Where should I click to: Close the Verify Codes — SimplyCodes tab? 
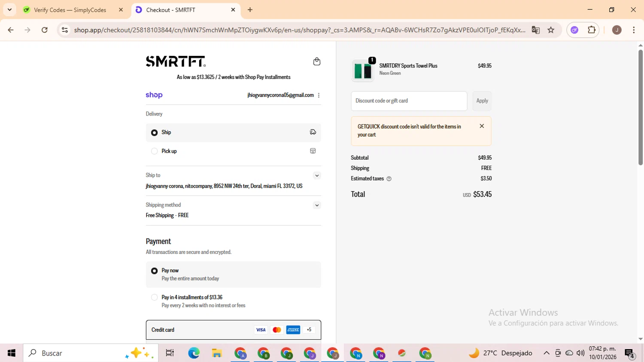pyautogui.click(x=121, y=10)
